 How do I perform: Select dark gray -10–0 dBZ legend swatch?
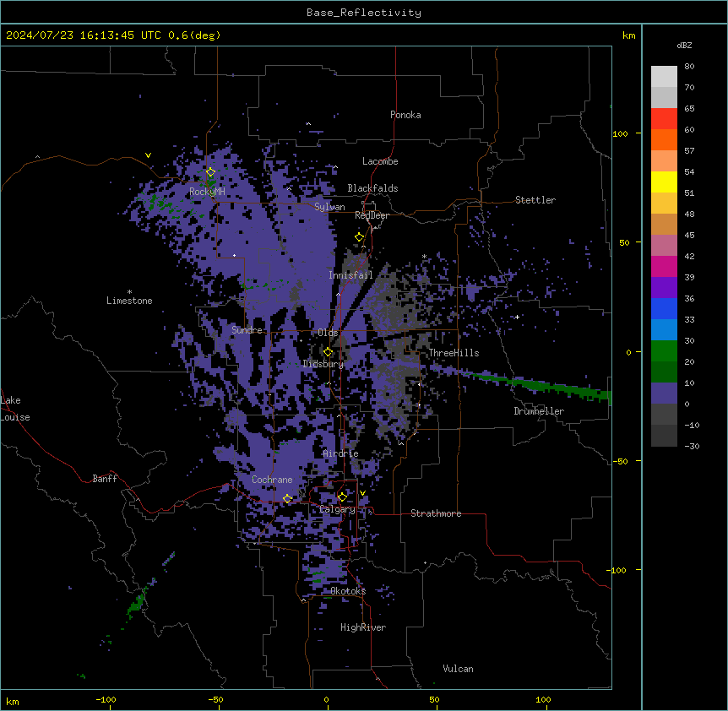(664, 414)
